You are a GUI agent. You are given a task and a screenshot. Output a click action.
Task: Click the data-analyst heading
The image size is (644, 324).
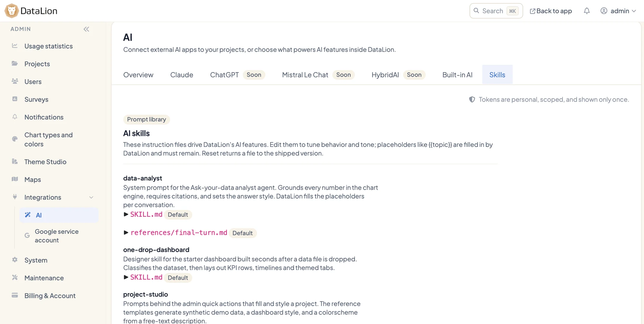(x=143, y=178)
